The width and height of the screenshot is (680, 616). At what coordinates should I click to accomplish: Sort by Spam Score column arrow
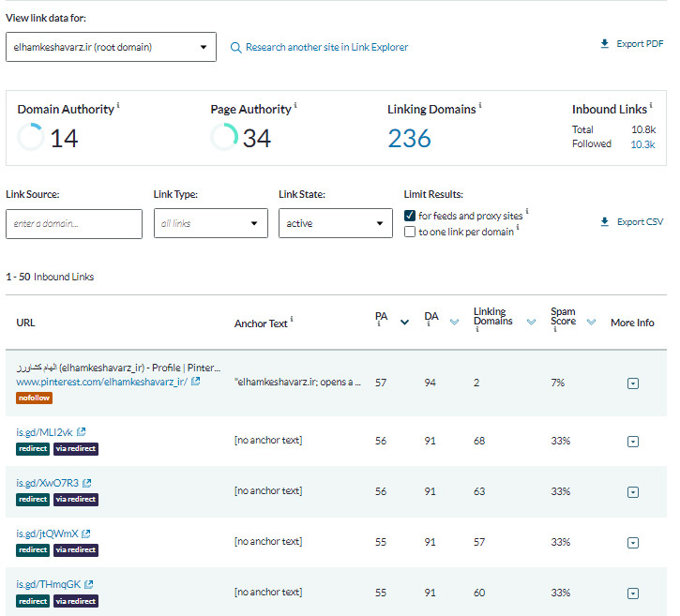pos(591,323)
